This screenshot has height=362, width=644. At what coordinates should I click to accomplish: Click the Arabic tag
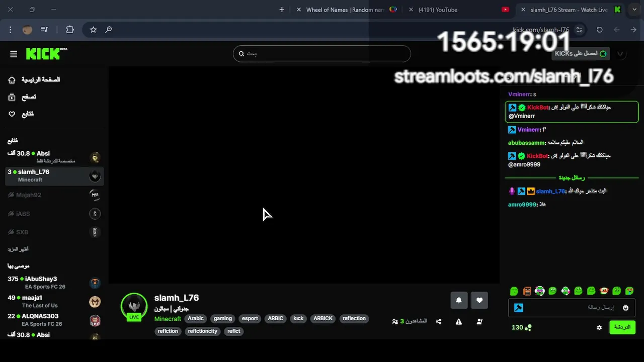pos(196,318)
